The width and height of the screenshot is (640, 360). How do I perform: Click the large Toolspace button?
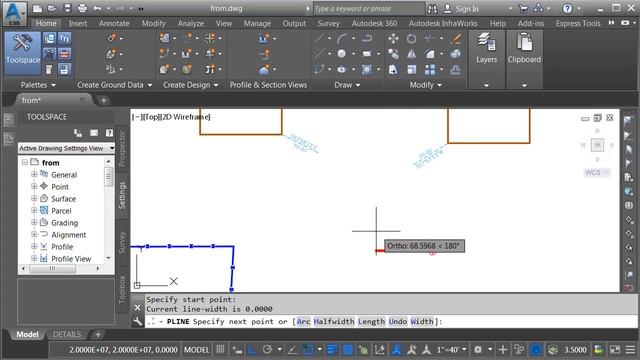(22, 53)
